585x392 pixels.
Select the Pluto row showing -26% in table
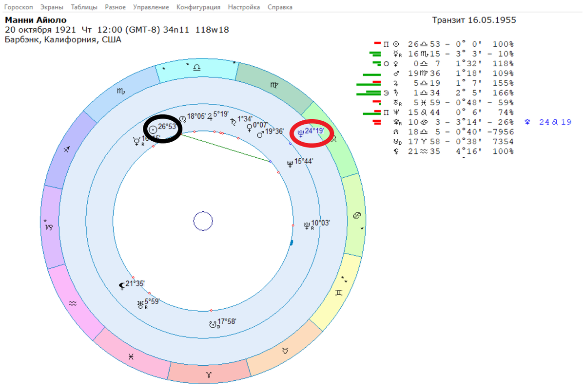click(443, 122)
